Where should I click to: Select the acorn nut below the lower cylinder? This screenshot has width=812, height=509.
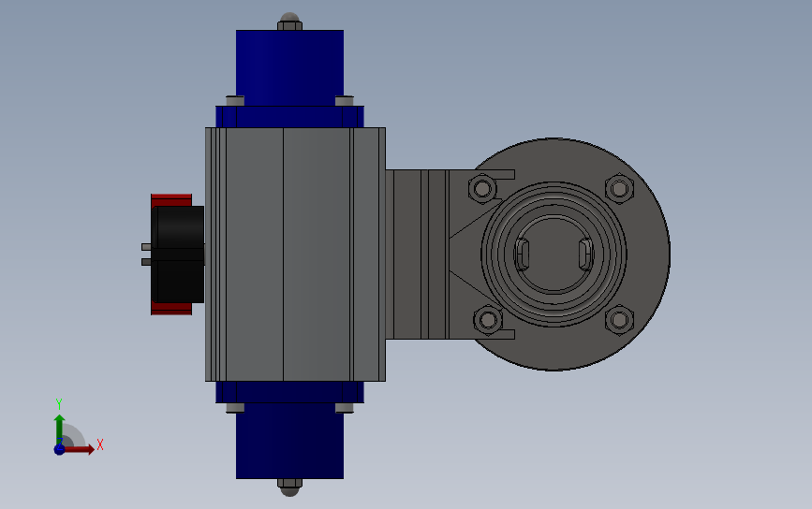pyautogui.click(x=289, y=487)
